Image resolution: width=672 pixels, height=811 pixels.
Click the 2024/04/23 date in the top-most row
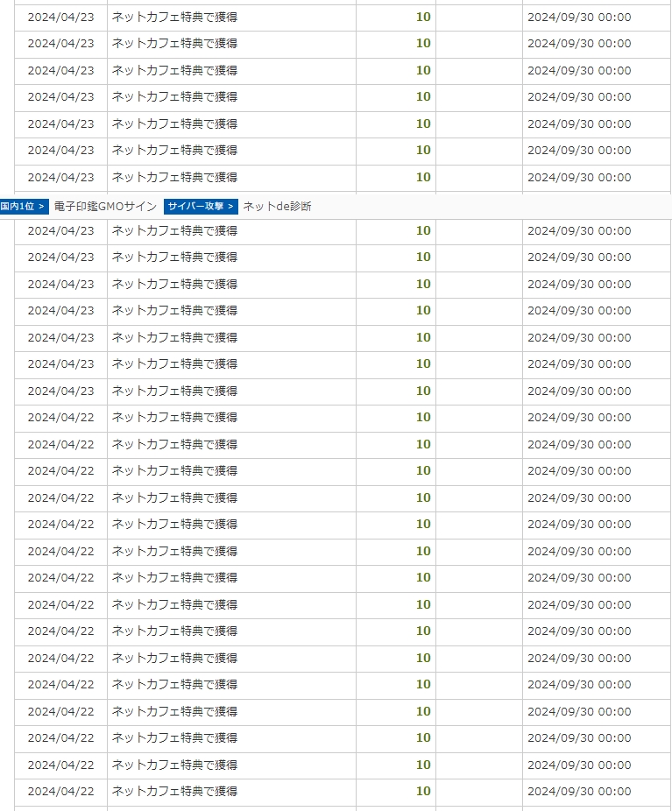60,17
